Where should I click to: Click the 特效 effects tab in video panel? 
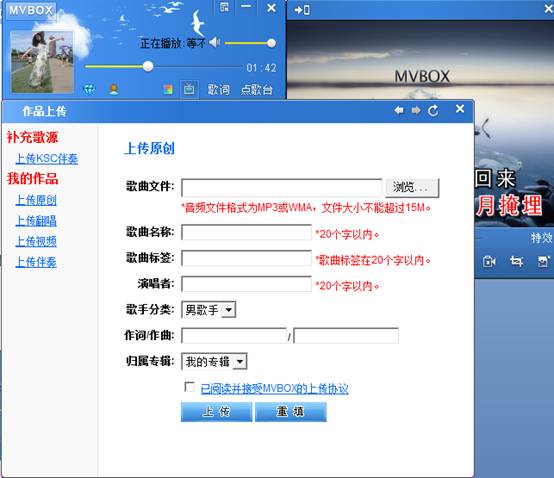click(541, 238)
